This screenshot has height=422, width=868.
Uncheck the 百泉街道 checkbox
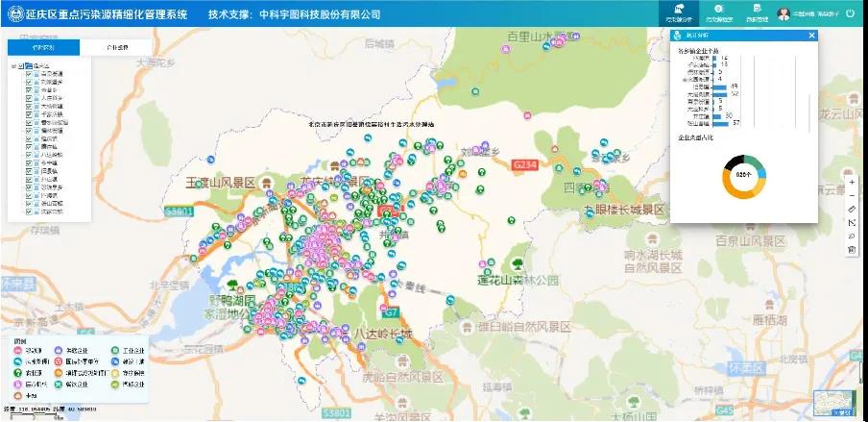pos(29,74)
